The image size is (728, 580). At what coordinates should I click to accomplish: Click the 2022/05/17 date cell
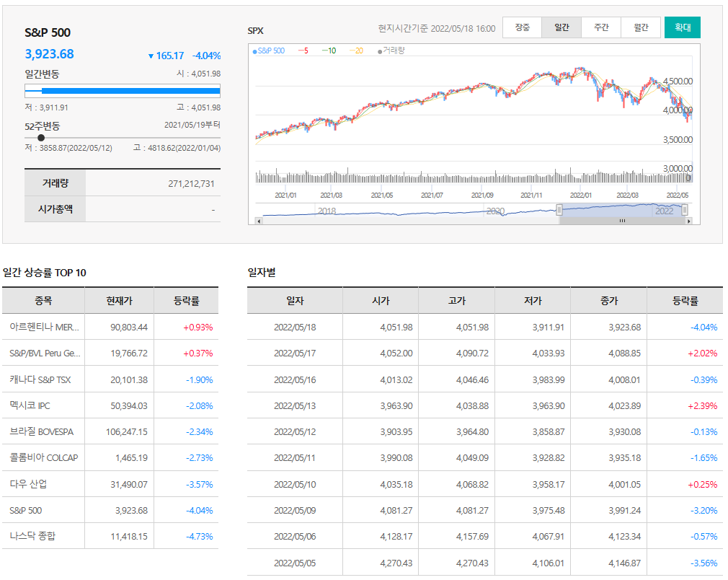point(295,353)
